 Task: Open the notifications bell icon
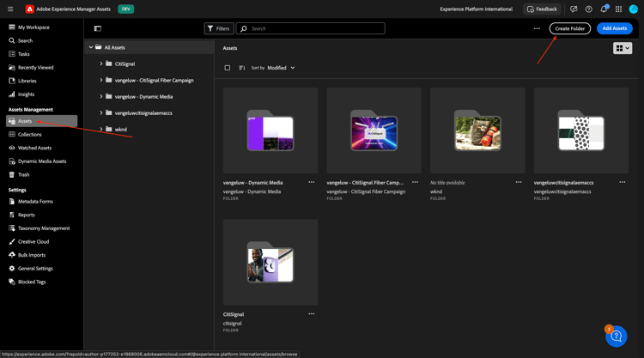click(604, 9)
